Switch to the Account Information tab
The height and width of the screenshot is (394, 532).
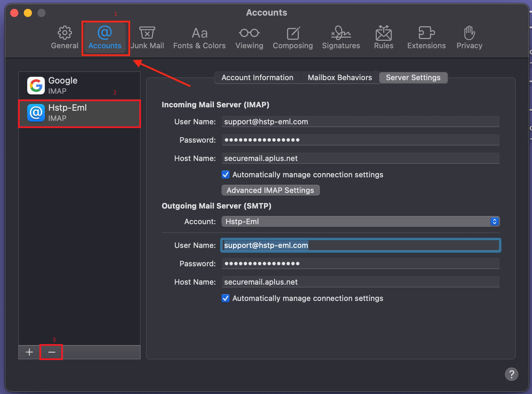(257, 78)
